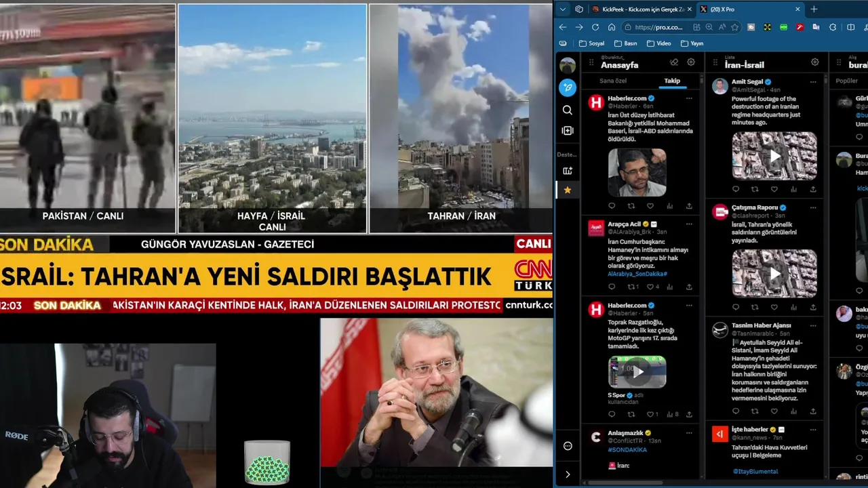Expand the X Pro sidebar with arrow
Viewport: 868px width, 488px height.
pyautogui.click(x=568, y=474)
